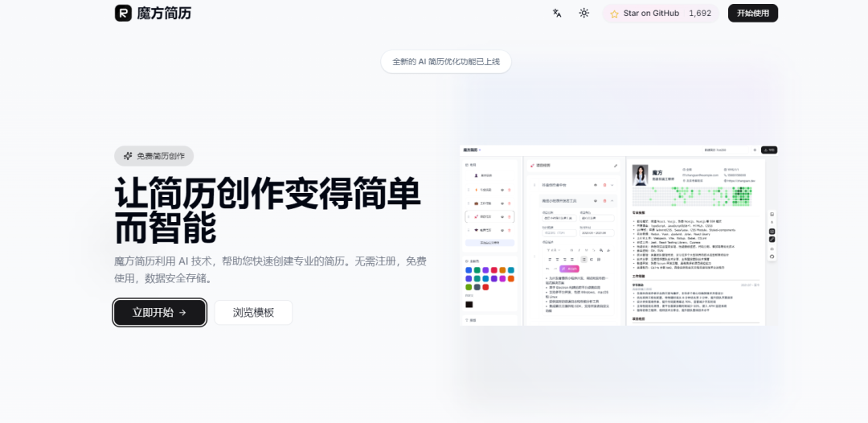Collapse the expanded project item using the up chevron
Screen dimensions: 868x423
[x=612, y=201]
